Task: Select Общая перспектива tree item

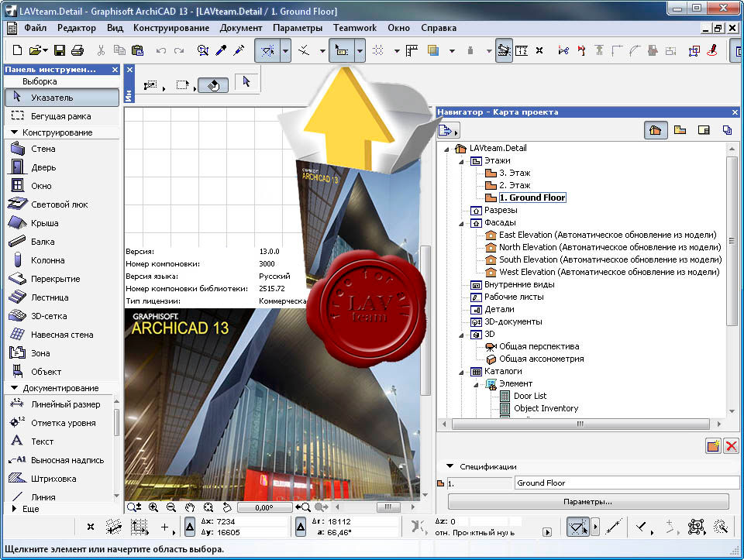Action: (x=539, y=346)
